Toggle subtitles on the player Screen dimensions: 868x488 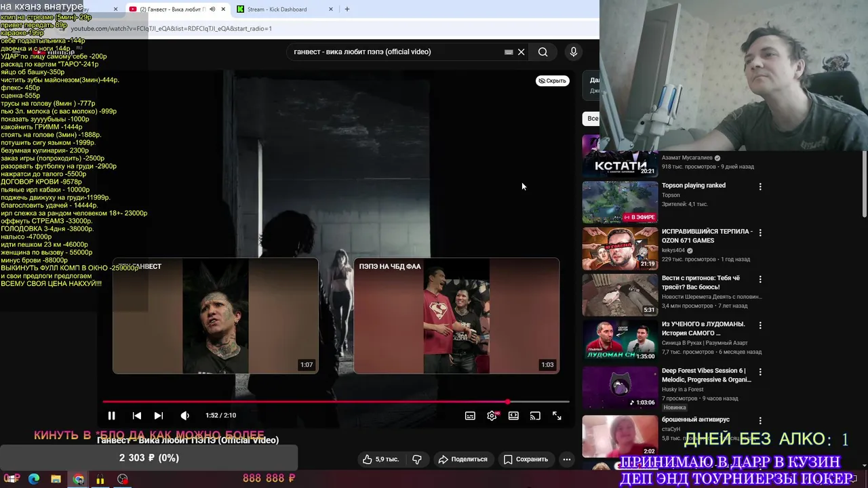[470, 415]
